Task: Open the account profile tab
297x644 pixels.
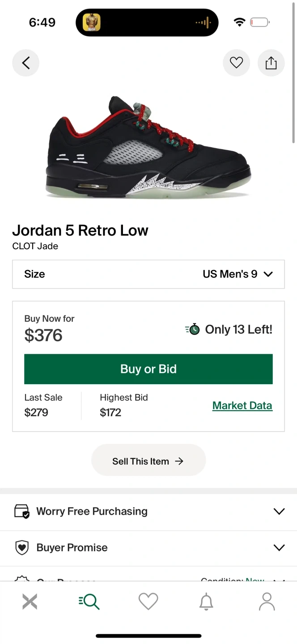Action: (267, 602)
